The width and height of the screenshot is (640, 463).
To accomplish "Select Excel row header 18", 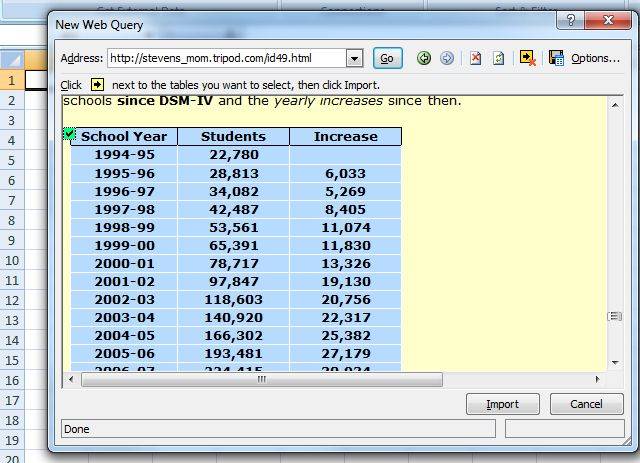I will tap(12, 421).
